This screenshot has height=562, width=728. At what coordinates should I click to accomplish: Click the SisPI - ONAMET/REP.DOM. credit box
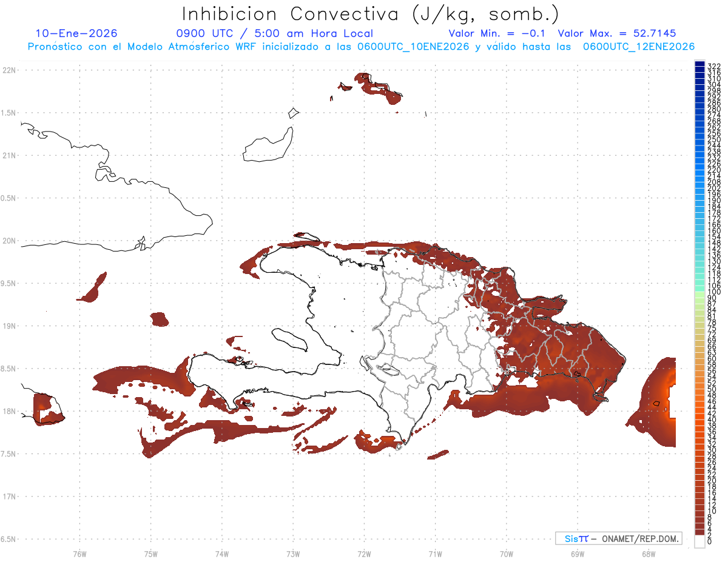click(619, 538)
